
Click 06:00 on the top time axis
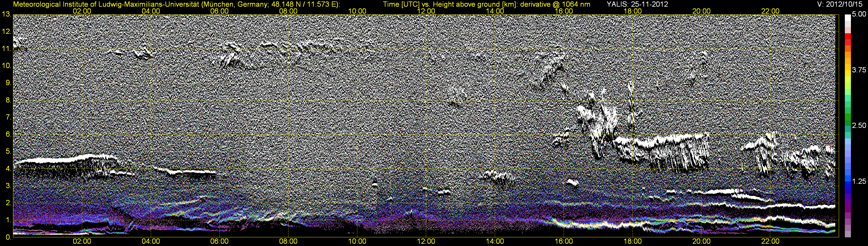coord(219,11)
